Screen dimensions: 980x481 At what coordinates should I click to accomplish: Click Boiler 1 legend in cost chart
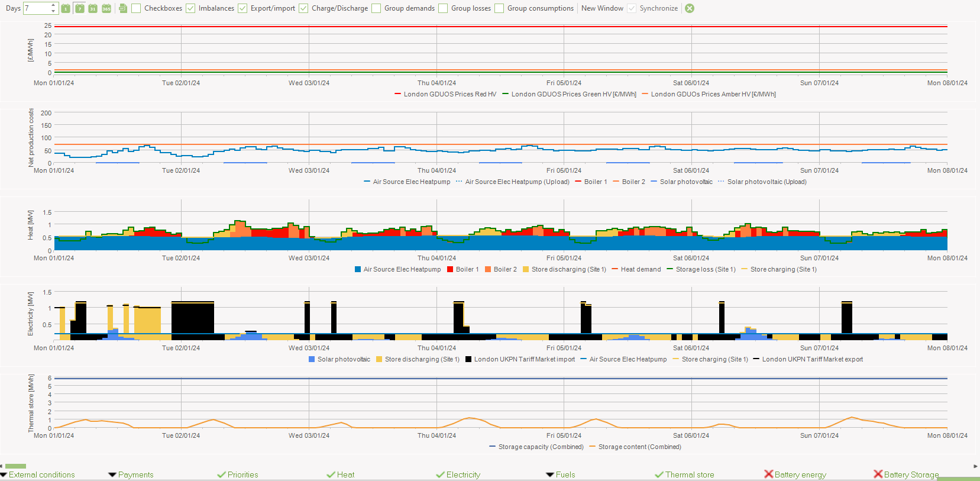click(x=591, y=182)
